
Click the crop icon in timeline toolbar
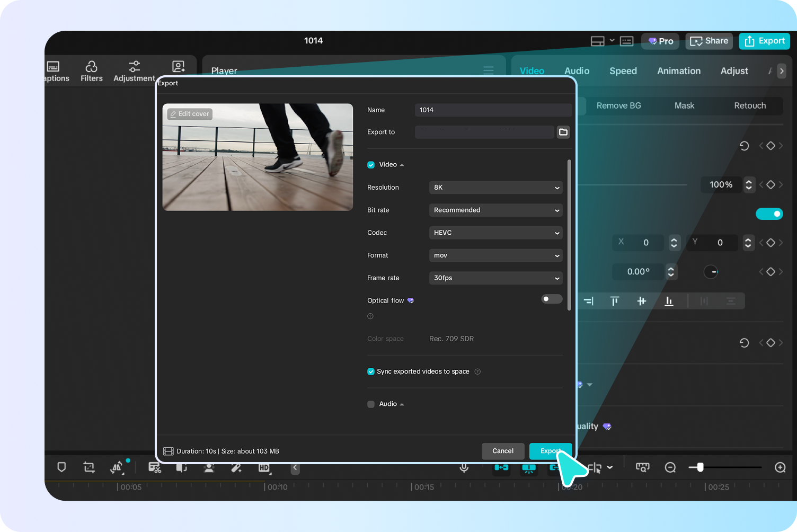[x=89, y=467]
